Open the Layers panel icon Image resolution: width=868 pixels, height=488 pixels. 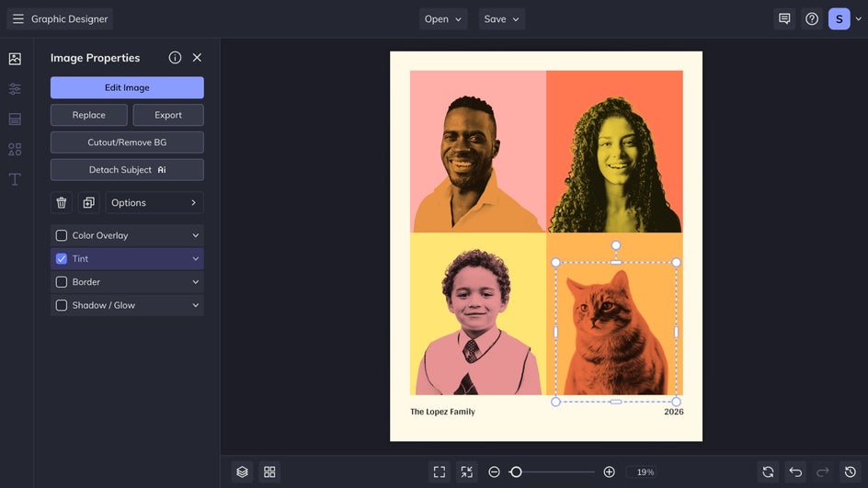point(242,472)
